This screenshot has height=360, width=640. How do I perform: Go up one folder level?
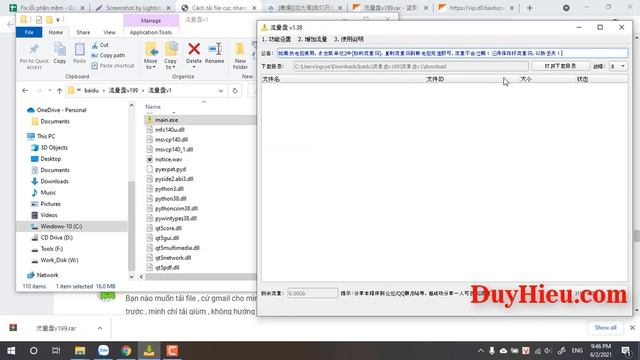(x=59, y=91)
